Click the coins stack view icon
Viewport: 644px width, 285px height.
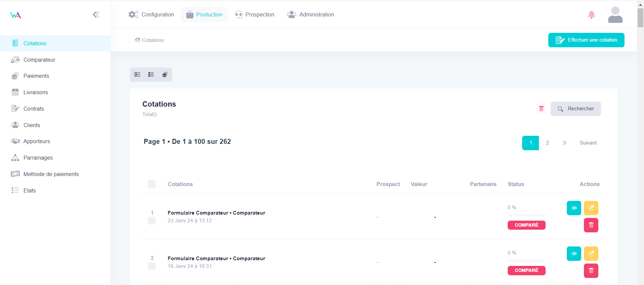point(165,74)
